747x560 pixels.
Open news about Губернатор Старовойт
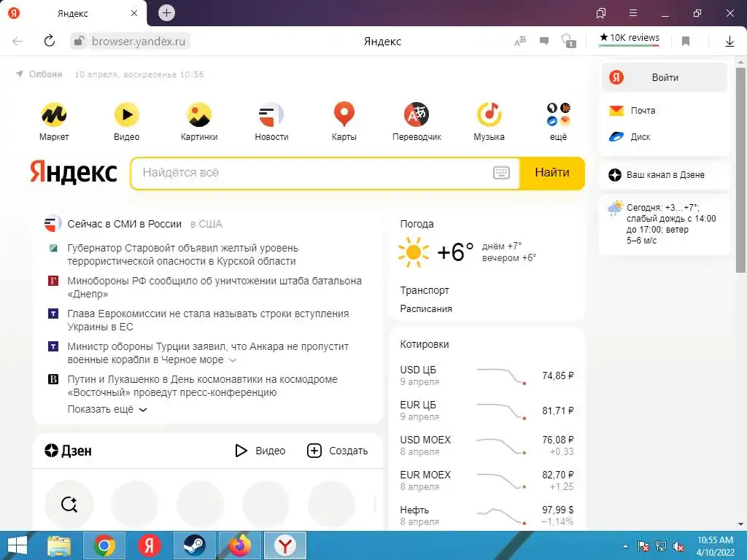click(182, 254)
